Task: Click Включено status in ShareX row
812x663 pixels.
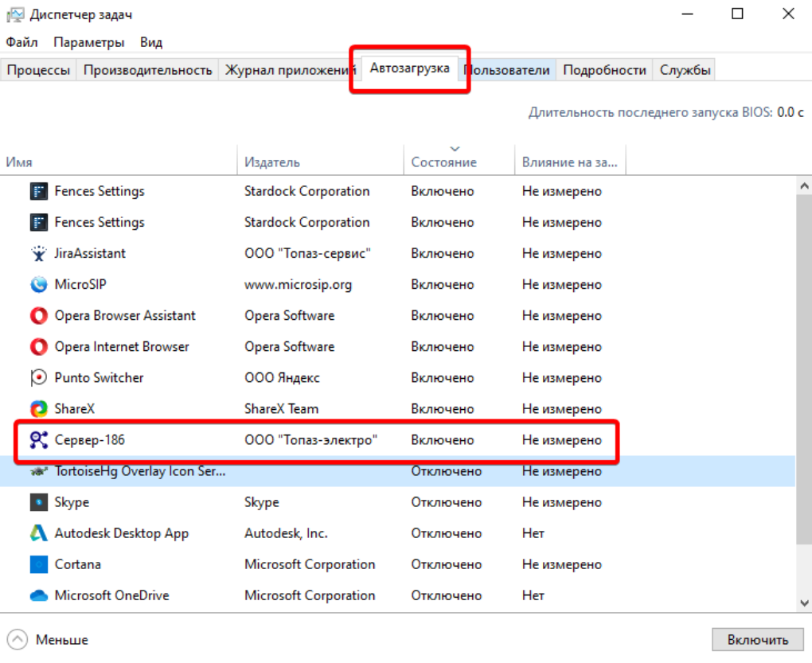Action: point(443,409)
